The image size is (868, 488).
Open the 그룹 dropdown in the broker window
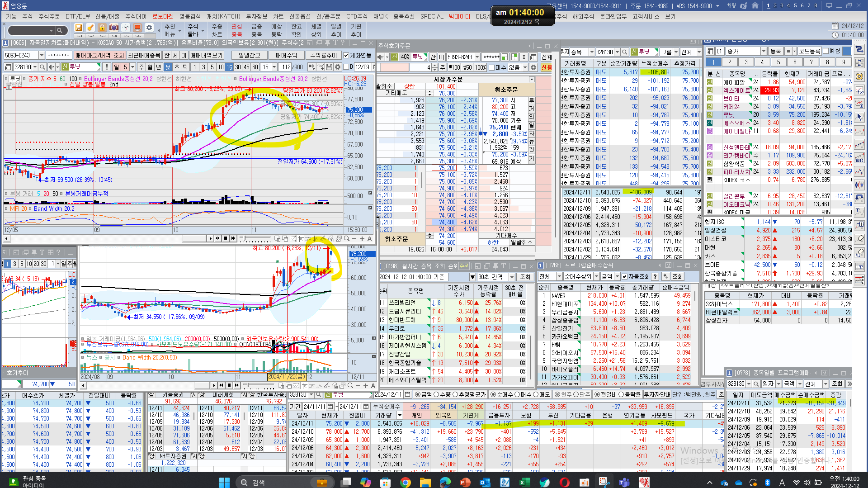(676, 52)
